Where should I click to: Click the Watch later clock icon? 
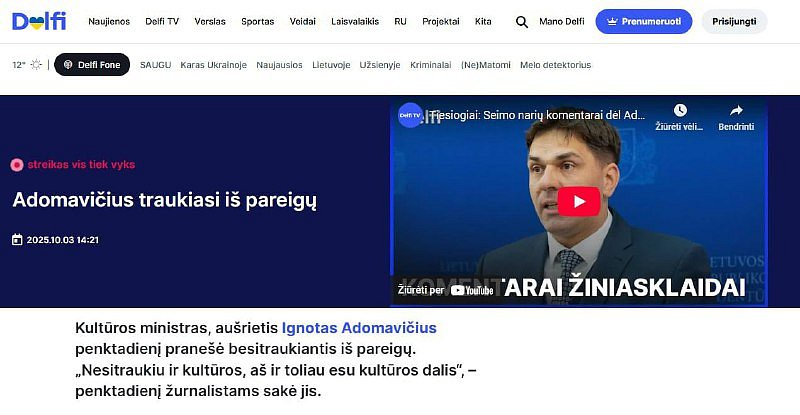tap(680, 110)
